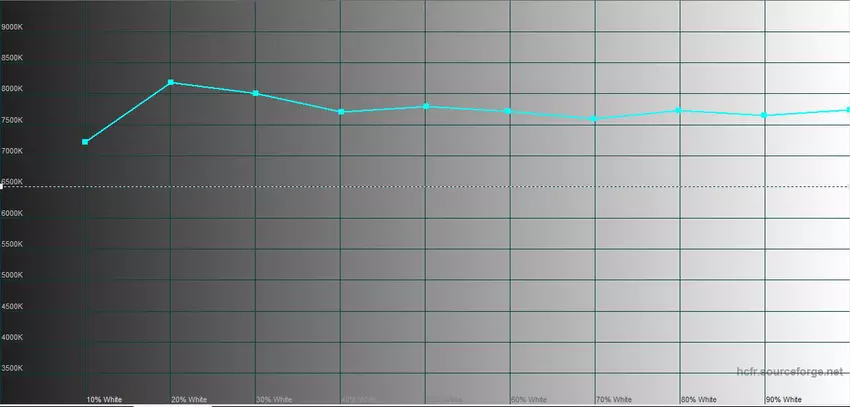Select the "90% White" x-axis label
The width and height of the screenshot is (850, 407).
(x=784, y=399)
